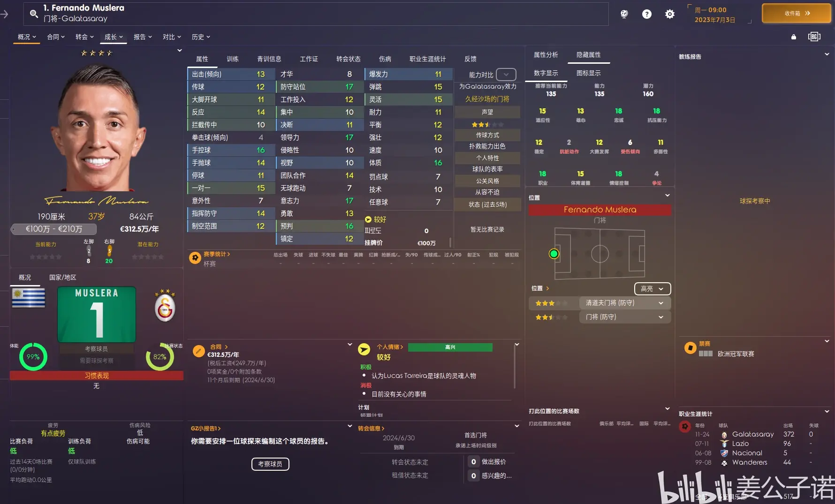Open the 对比 menu
This screenshot has width=835, height=504.
coord(172,37)
